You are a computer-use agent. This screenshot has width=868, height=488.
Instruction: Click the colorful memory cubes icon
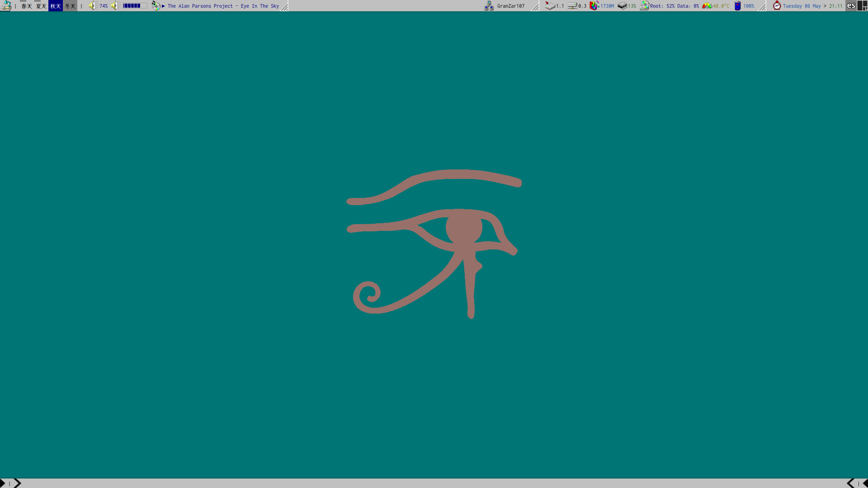594,6
